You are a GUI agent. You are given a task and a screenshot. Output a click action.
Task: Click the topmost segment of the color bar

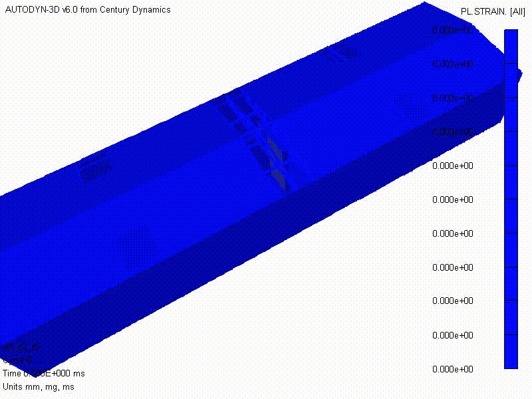point(511,47)
